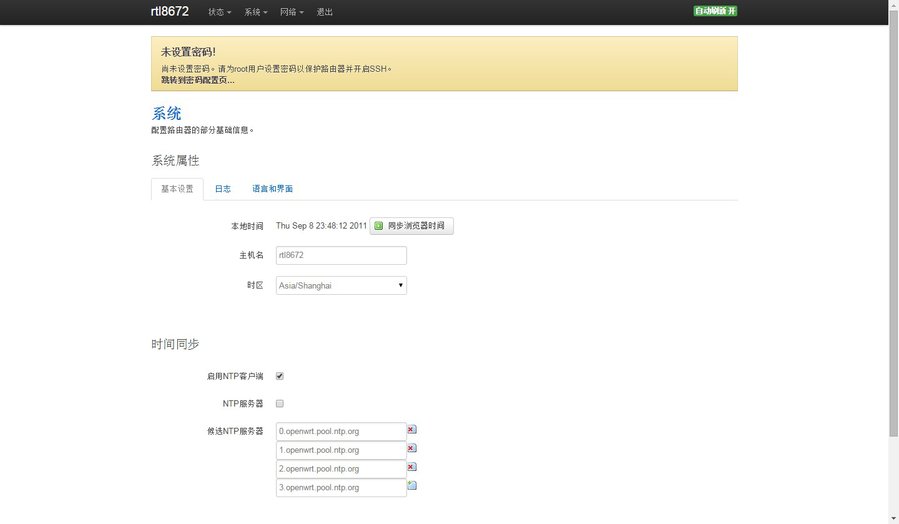Switch to the 日志 tab
899x524 pixels.
tap(222, 189)
